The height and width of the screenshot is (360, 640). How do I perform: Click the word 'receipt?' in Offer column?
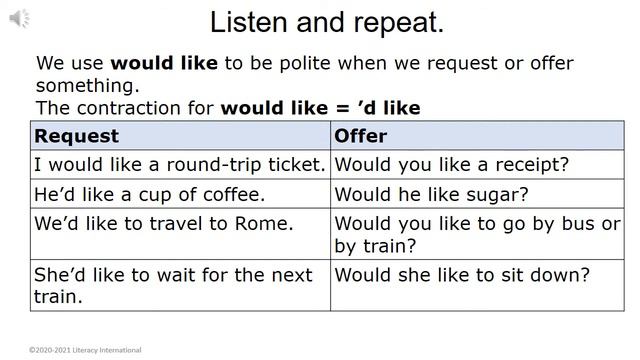pos(532,165)
